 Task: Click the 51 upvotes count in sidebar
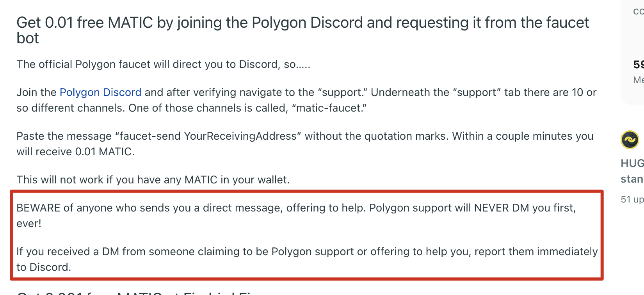click(x=632, y=199)
